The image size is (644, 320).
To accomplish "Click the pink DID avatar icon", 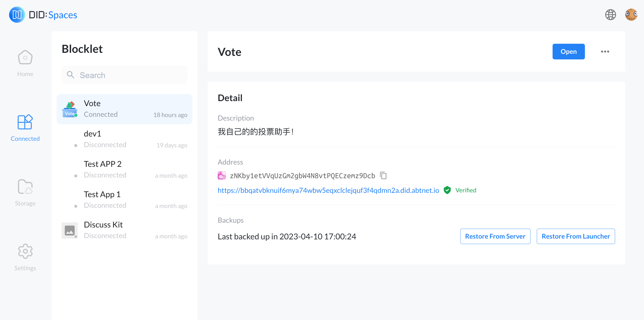I will click(x=222, y=175).
